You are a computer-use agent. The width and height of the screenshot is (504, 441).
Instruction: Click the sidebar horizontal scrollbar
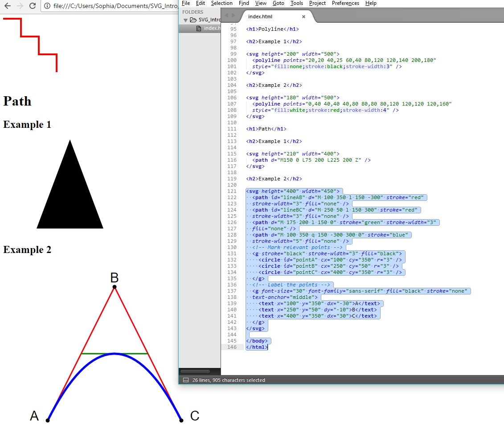pyautogui.click(x=195, y=372)
